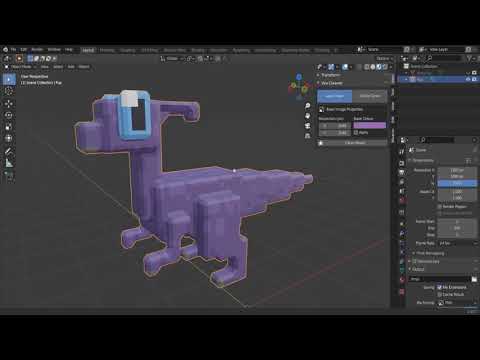Select solid shading mode

click(x=373, y=67)
